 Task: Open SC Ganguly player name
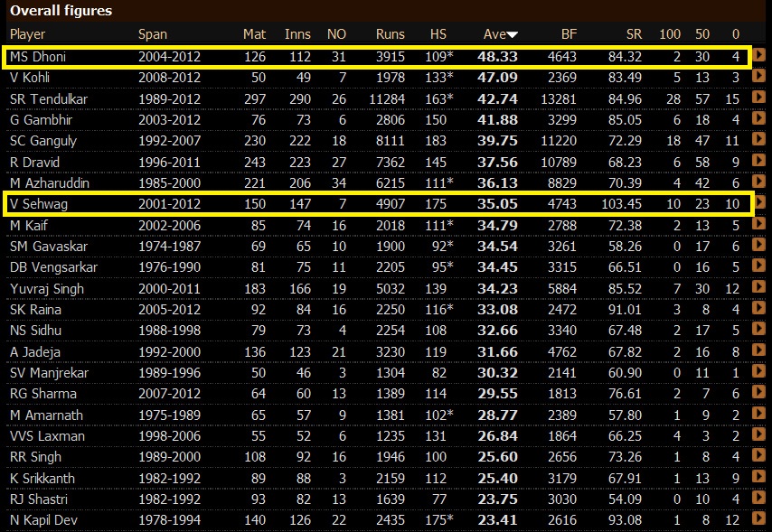(x=43, y=141)
